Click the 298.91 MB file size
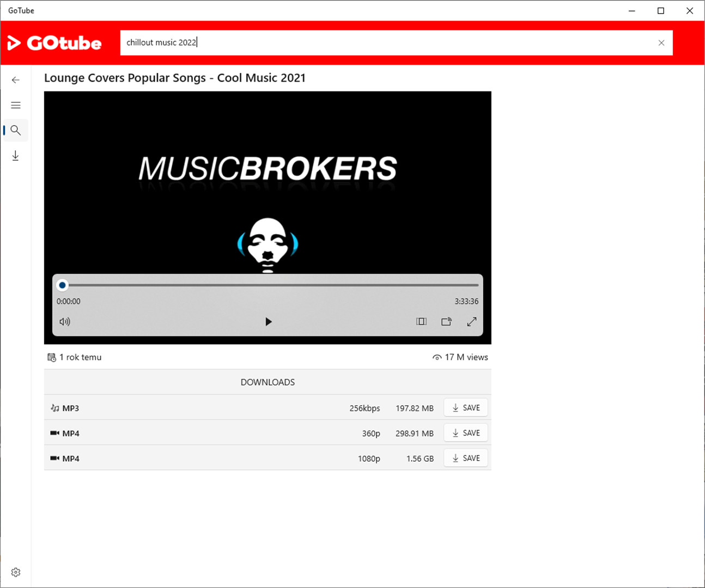 point(415,433)
